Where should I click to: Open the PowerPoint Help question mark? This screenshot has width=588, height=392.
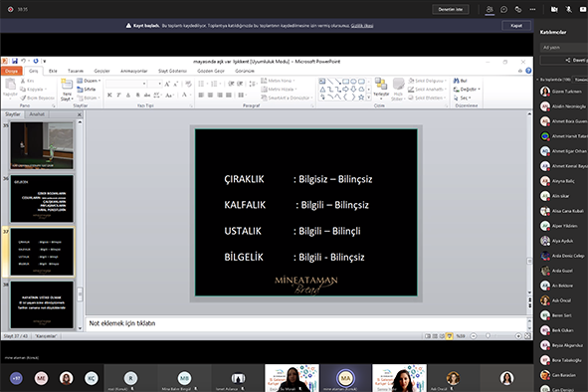coord(528,71)
